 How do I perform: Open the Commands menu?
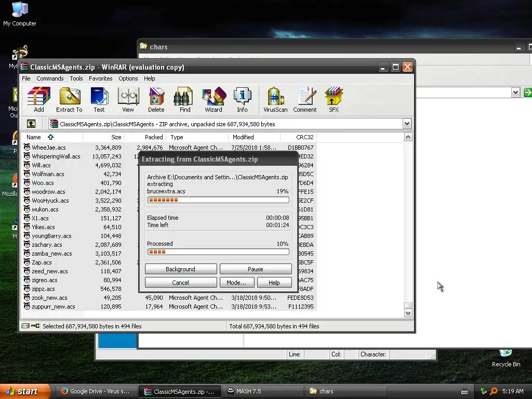(x=50, y=78)
